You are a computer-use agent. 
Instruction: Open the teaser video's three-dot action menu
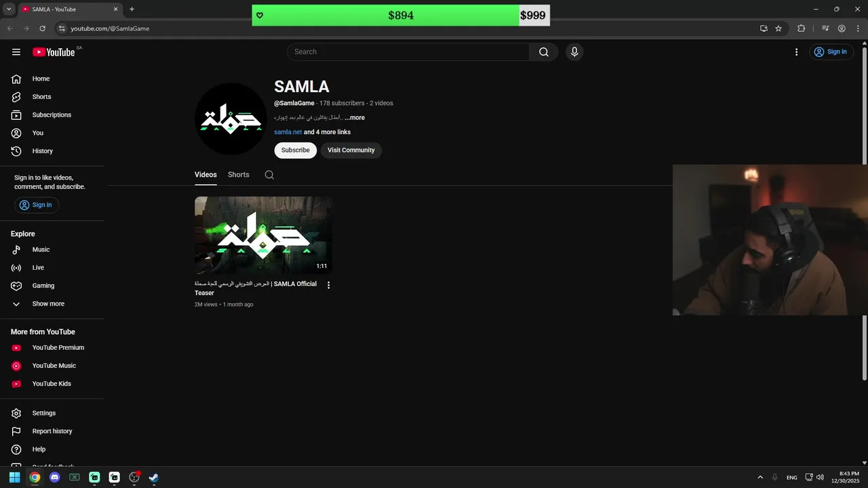[x=329, y=285]
